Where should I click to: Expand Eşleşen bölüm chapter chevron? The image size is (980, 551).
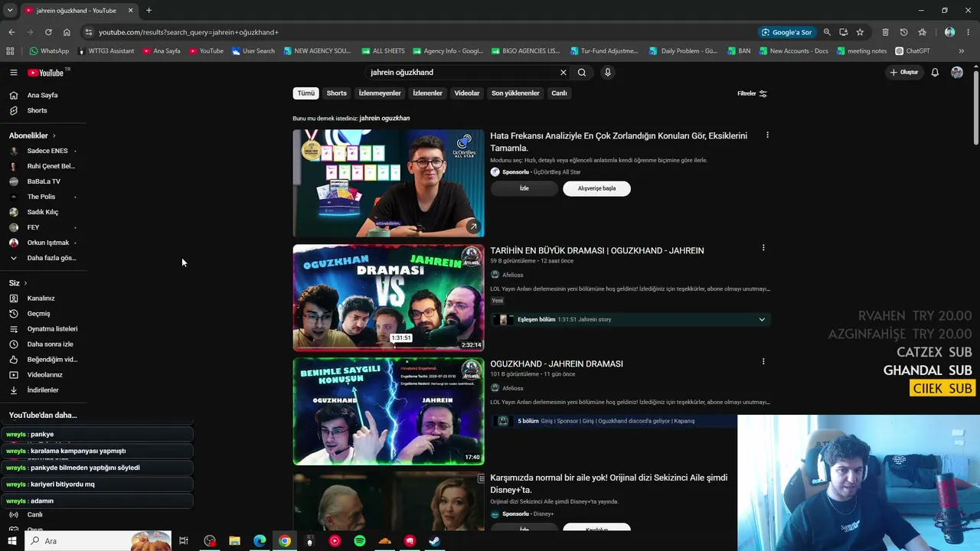point(762,320)
